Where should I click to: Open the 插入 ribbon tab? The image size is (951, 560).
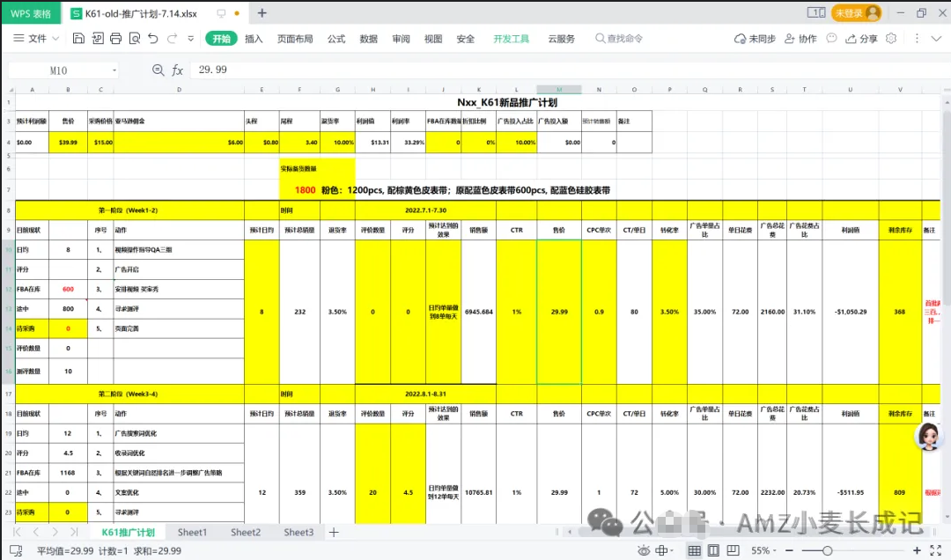click(x=254, y=39)
